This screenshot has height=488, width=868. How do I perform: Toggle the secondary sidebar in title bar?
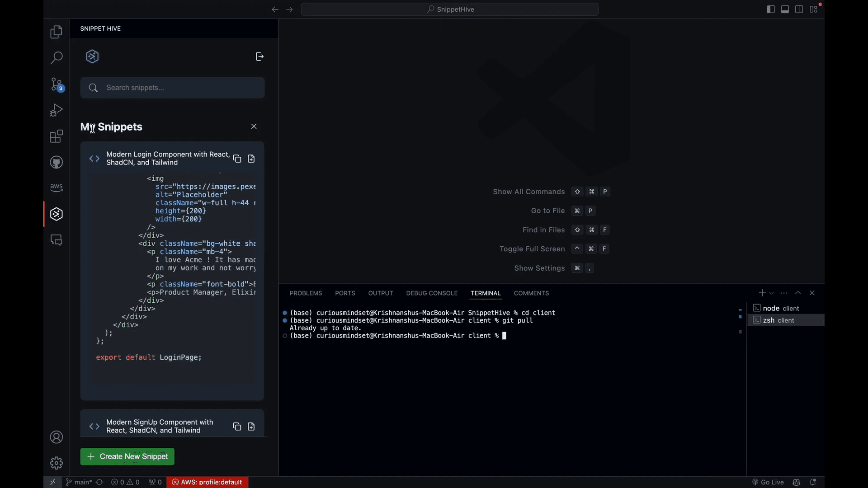799,9
